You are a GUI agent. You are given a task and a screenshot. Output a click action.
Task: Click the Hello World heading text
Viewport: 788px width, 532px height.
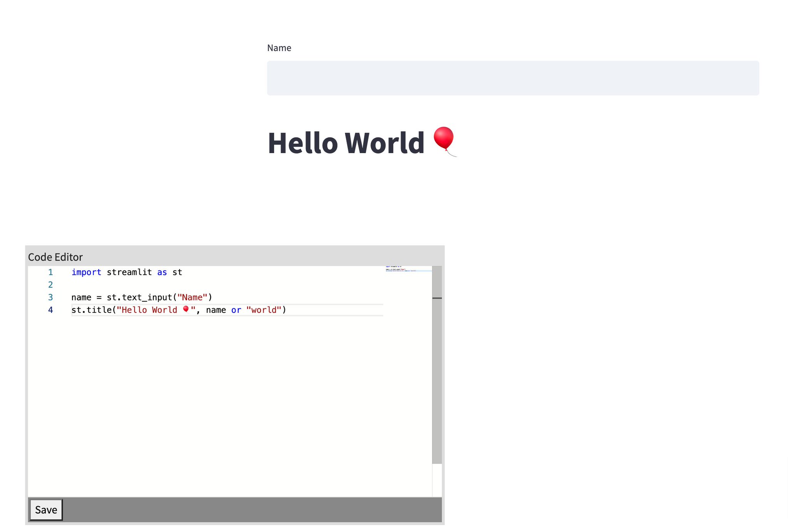346,143
